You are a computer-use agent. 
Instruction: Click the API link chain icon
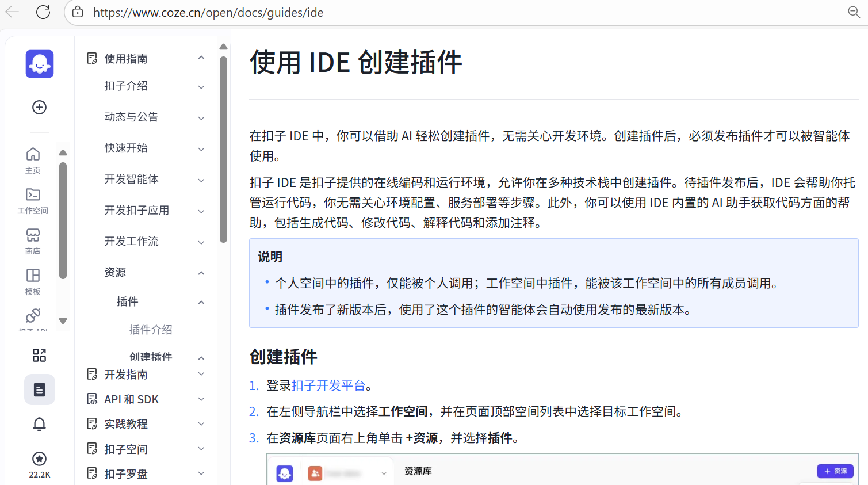(x=33, y=315)
